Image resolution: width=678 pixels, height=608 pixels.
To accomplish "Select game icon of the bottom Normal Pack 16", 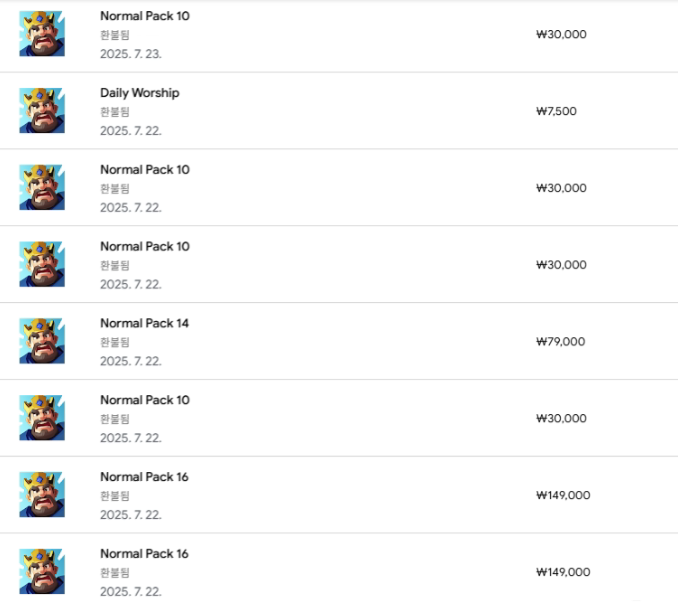I will pos(42,572).
